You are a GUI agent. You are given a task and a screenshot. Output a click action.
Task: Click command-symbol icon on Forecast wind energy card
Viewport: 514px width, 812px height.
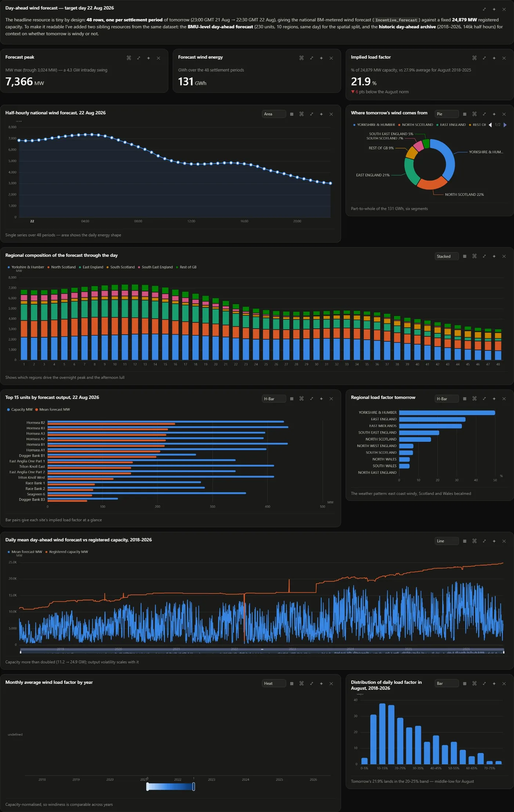point(301,58)
